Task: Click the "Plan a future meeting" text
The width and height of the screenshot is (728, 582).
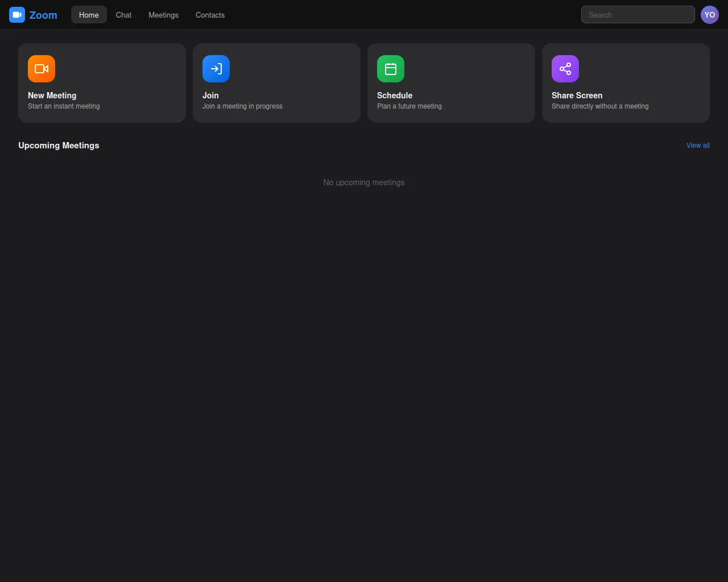Action: click(409, 106)
